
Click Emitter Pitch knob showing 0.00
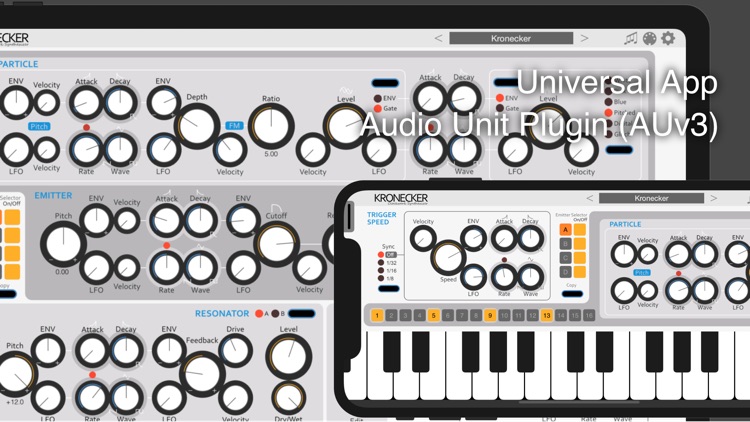pos(63,244)
